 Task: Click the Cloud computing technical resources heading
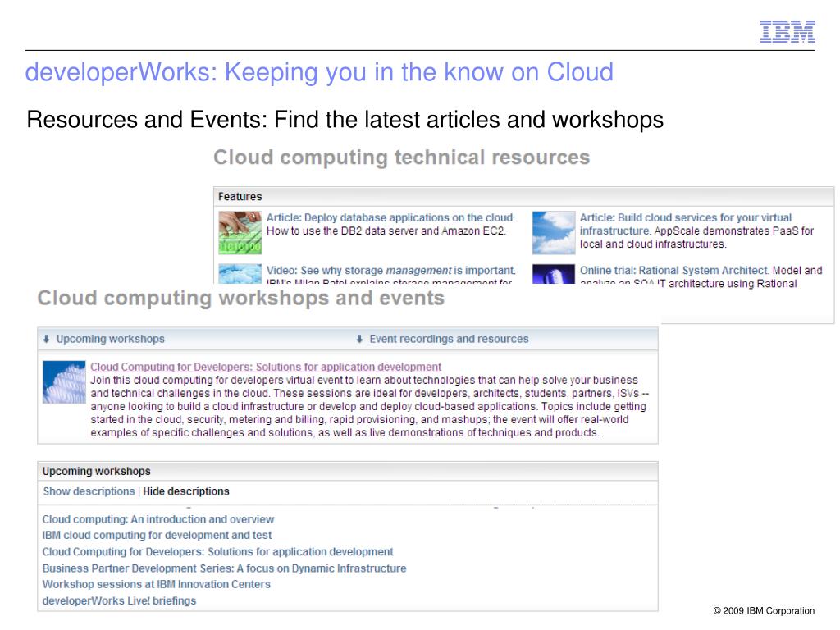click(x=401, y=157)
